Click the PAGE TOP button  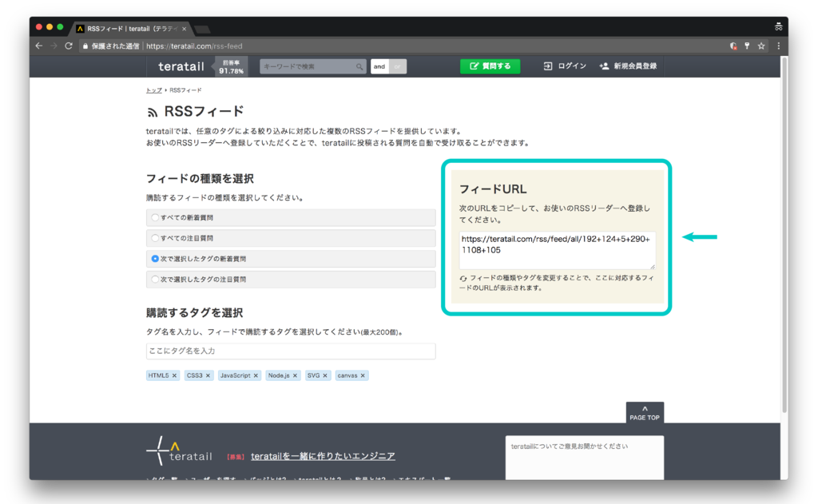coord(645,412)
